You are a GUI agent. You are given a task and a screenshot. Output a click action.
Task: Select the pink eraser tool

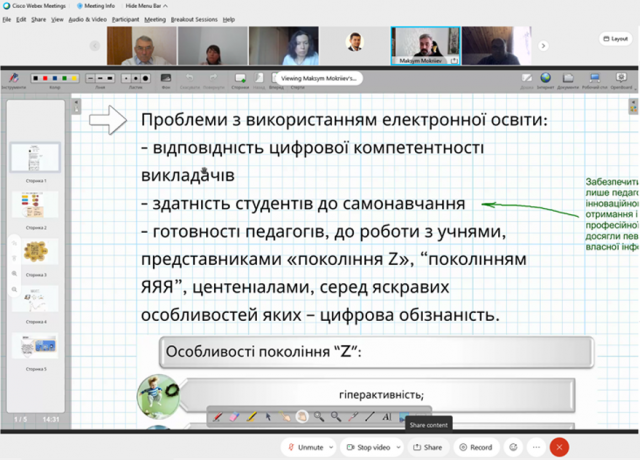tap(234, 417)
